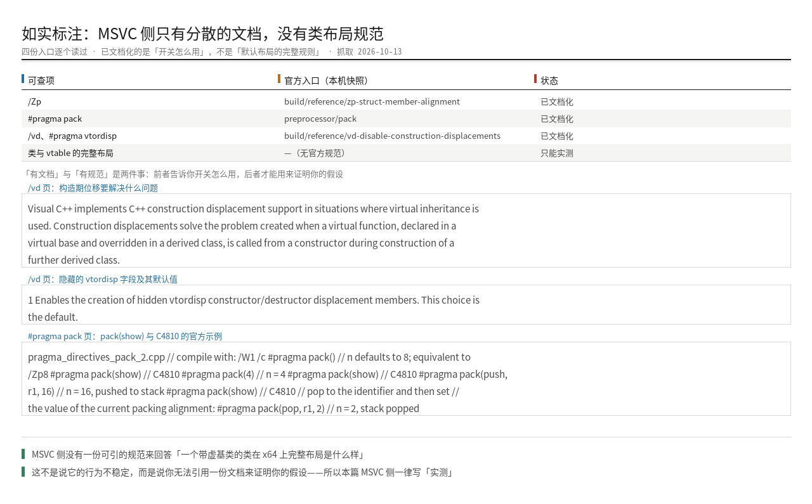812x504 pixels.
Task: Click the hidden vtordisp default quote box
Action: pyautogui.click(x=406, y=305)
